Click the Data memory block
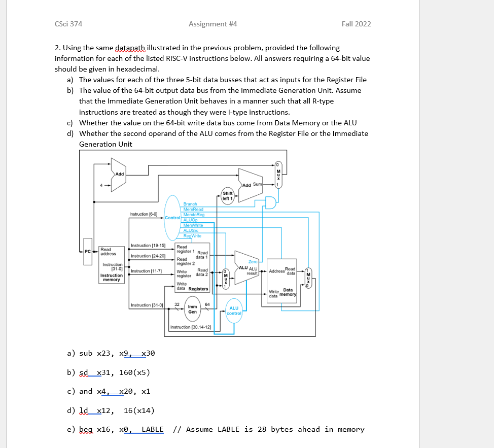The height and width of the screenshot is (448, 494). (x=282, y=281)
